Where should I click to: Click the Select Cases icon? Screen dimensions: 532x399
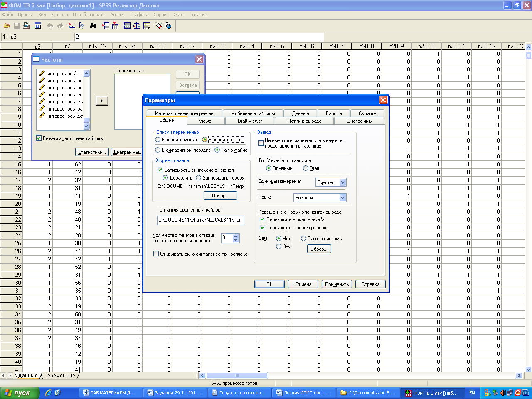[146, 26]
